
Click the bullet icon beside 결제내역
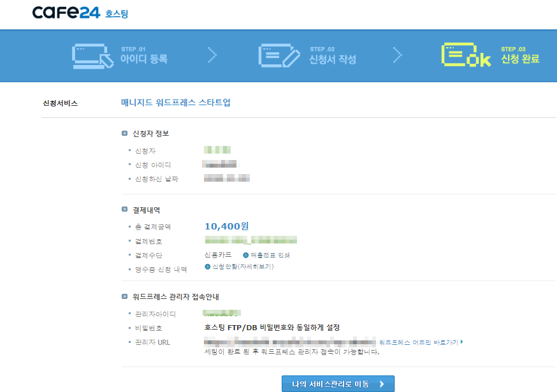pos(124,209)
